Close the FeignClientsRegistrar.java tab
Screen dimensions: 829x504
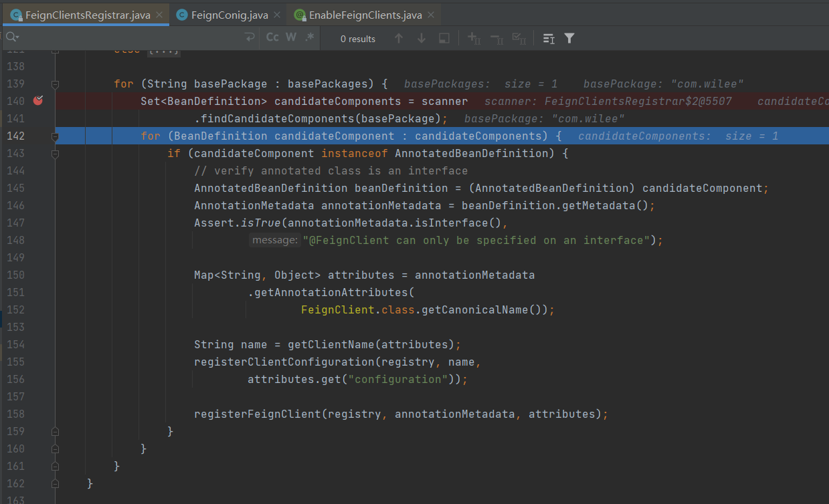click(159, 15)
